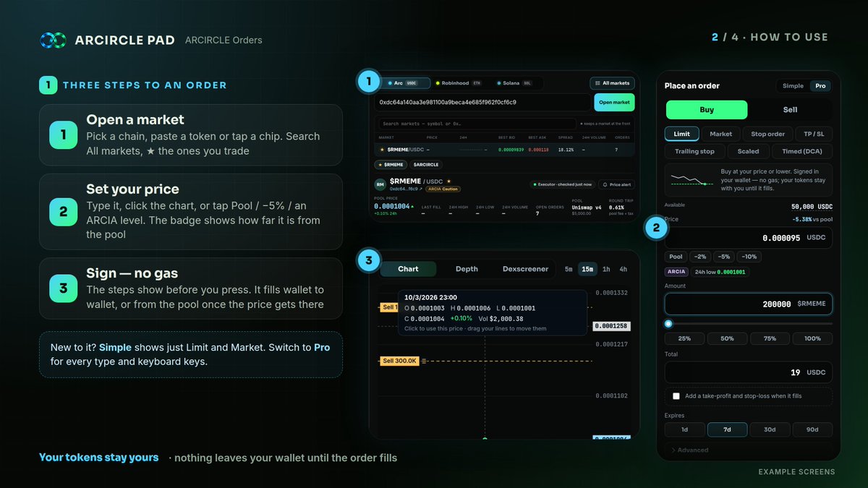Apply the −10% price preset
868x488 pixels.
pyautogui.click(x=749, y=257)
